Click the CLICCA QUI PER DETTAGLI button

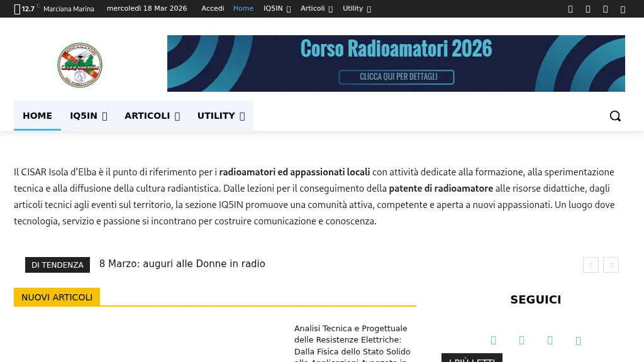[x=396, y=77]
